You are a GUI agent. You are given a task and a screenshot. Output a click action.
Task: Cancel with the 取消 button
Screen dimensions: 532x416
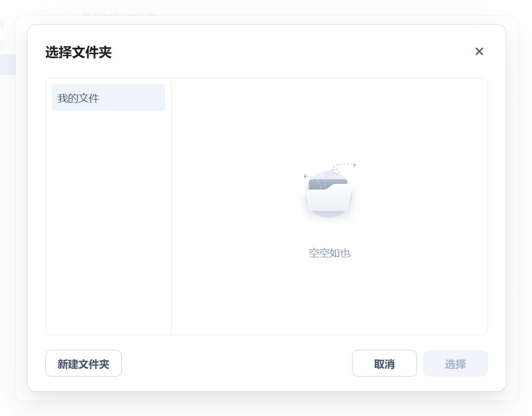[384, 364]
